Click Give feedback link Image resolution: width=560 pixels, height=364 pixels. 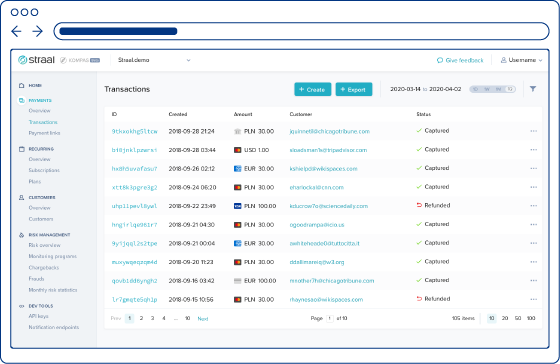click(x=460, y=60)
